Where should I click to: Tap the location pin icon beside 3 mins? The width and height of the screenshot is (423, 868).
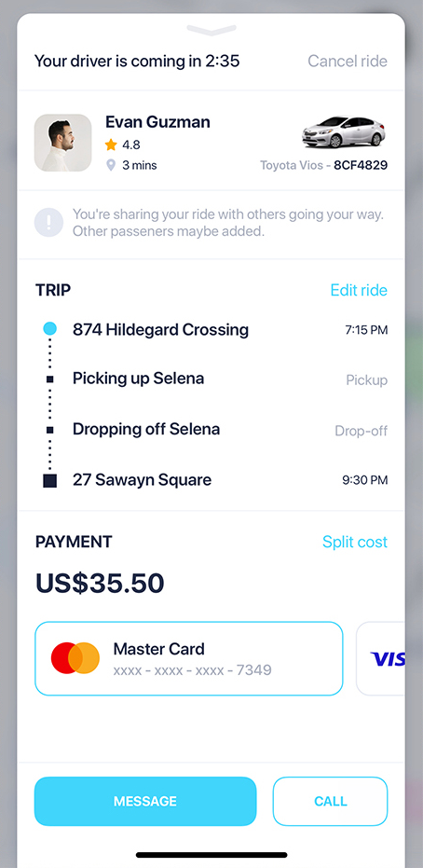[x=111, y=165]
